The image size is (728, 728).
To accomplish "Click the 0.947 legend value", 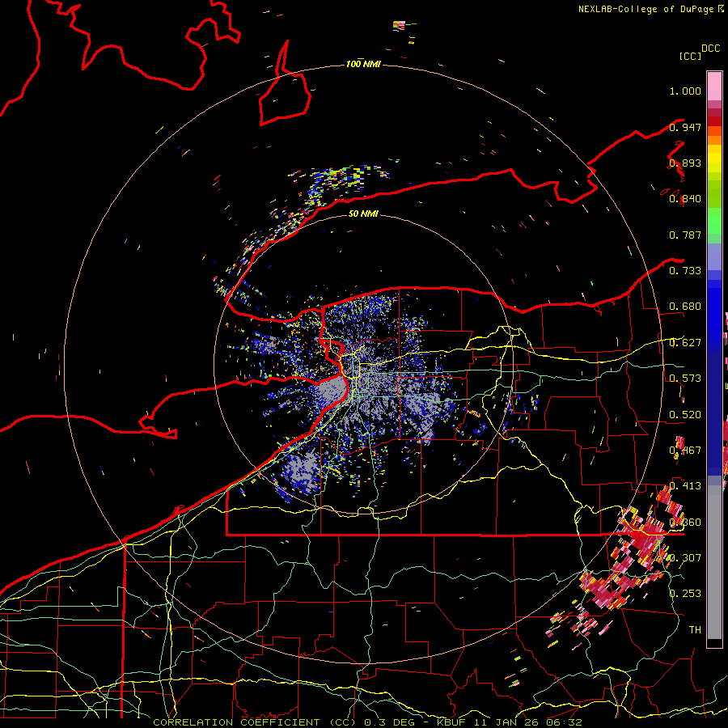I will 685,127.
